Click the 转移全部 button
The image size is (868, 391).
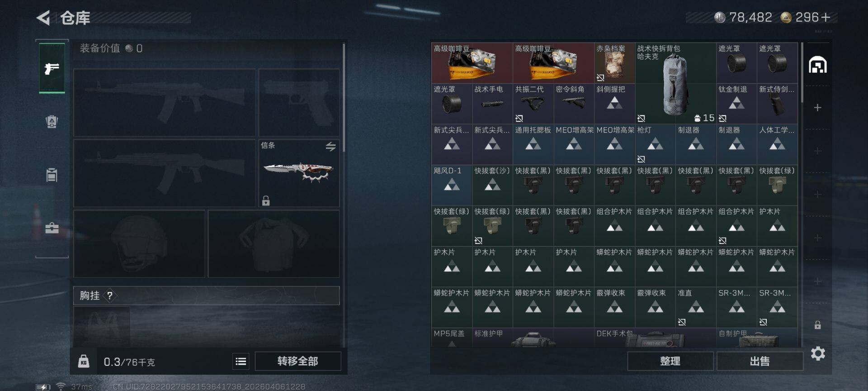[297, 361]
